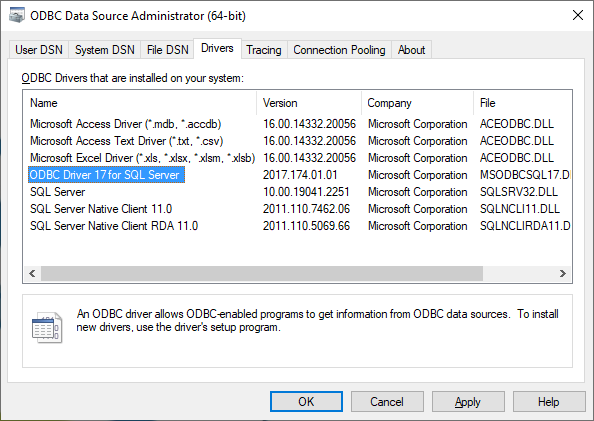This screenshot has width=594, height=421.
Task: Click the File column header
Action: click(523, 103)
